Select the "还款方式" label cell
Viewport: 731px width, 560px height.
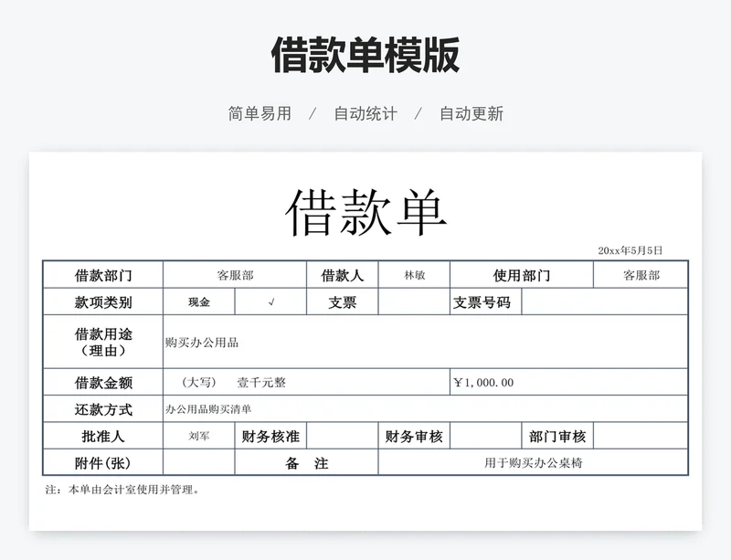tap(103, 409)
